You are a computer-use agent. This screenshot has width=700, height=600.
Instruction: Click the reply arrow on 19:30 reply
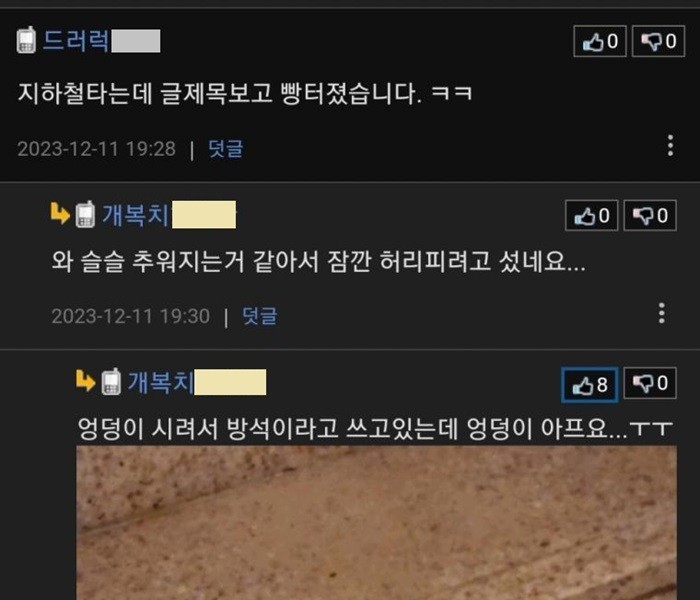point(60,213)
